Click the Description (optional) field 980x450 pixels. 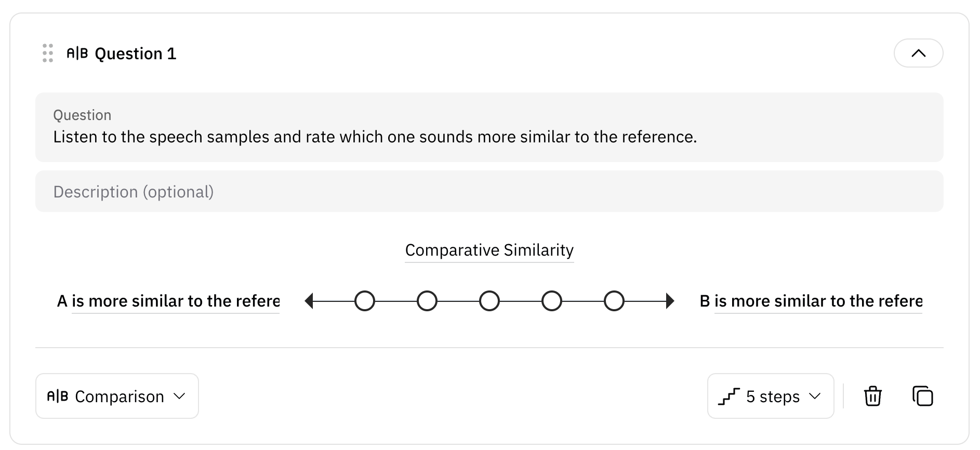(489, 191)
